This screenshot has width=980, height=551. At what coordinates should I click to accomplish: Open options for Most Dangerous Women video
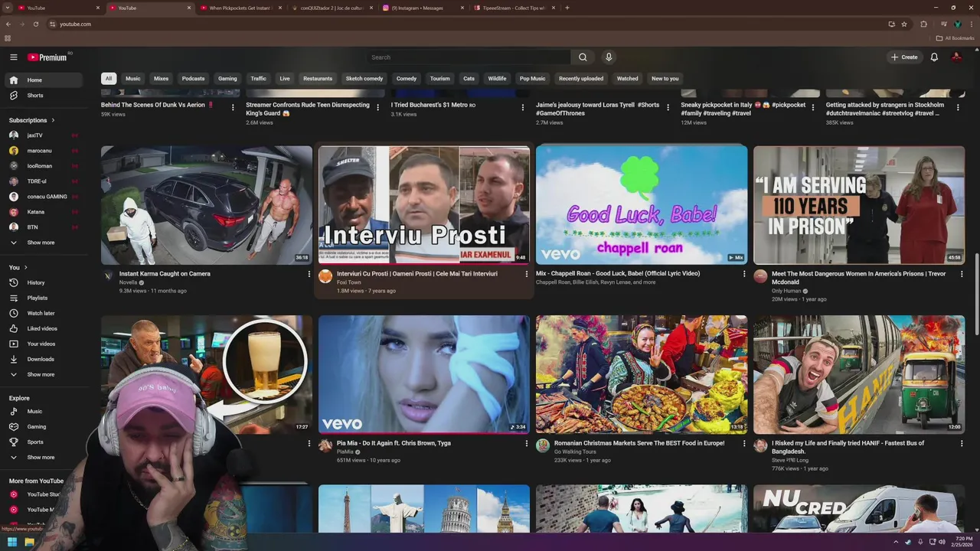coord(962,274)
